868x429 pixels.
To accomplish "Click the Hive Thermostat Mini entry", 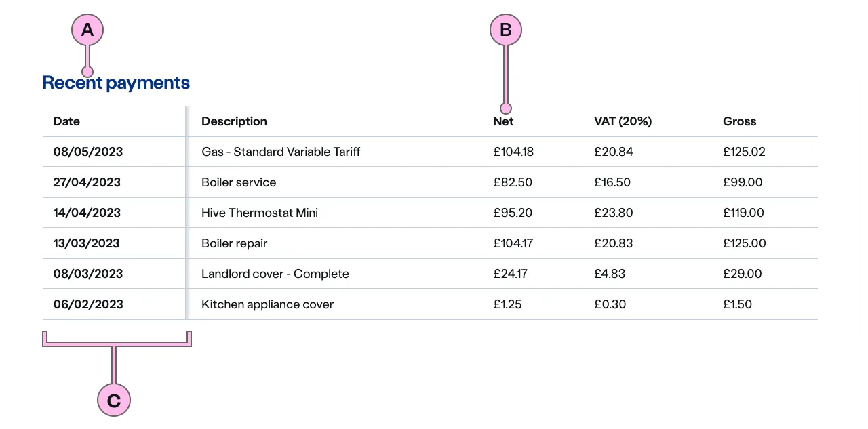I will [x=260, y=213].
